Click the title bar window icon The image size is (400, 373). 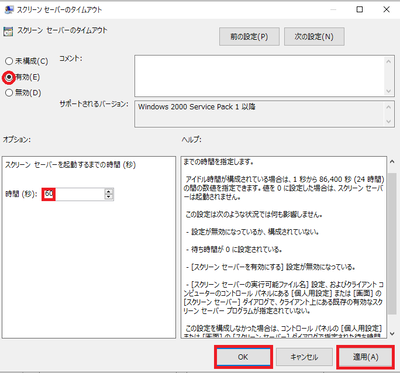(9, 10)
